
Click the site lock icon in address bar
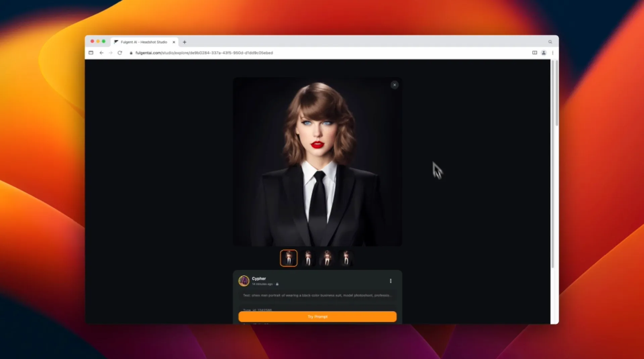coord(131,53)
